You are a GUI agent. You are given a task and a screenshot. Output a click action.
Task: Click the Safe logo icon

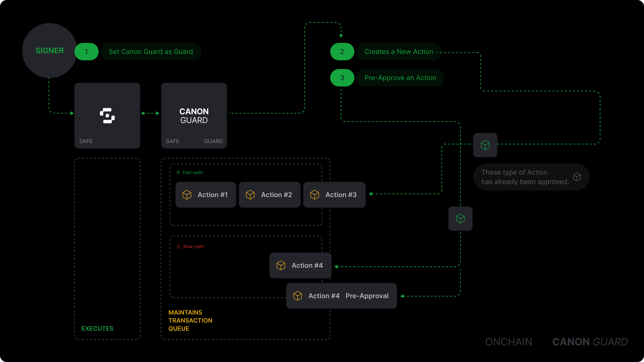[107, 116]
